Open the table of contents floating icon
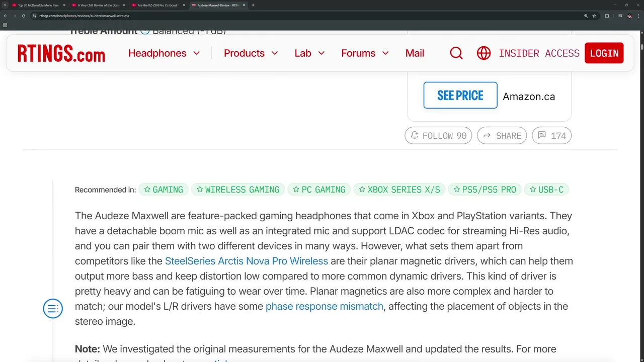Viewport: 644px width, 362px height. pyautogui.click(x=53, y=309)
